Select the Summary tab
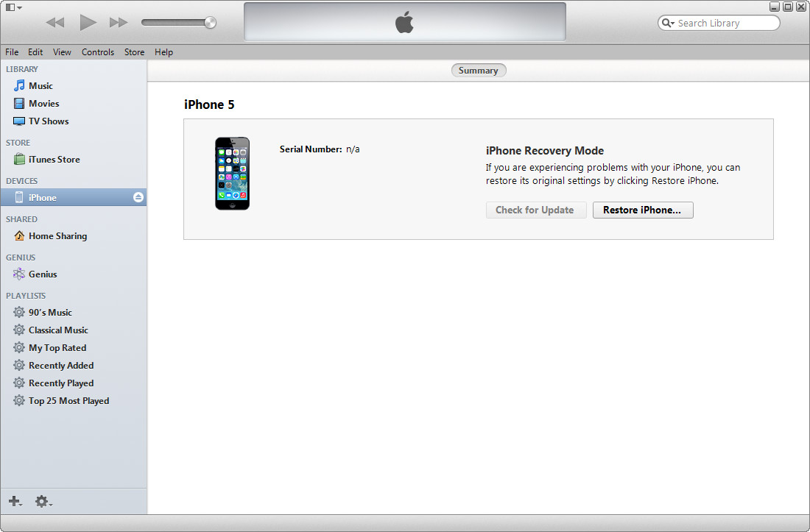810x532 pixels. click(x=479, y=70)
